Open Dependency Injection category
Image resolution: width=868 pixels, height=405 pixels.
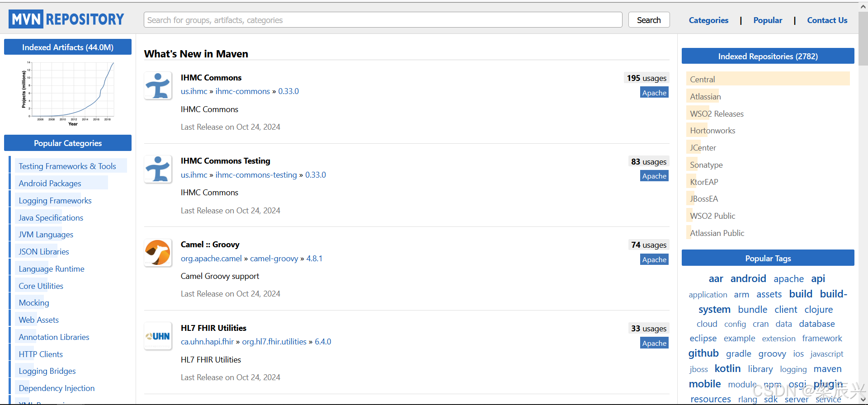(57, 388)
